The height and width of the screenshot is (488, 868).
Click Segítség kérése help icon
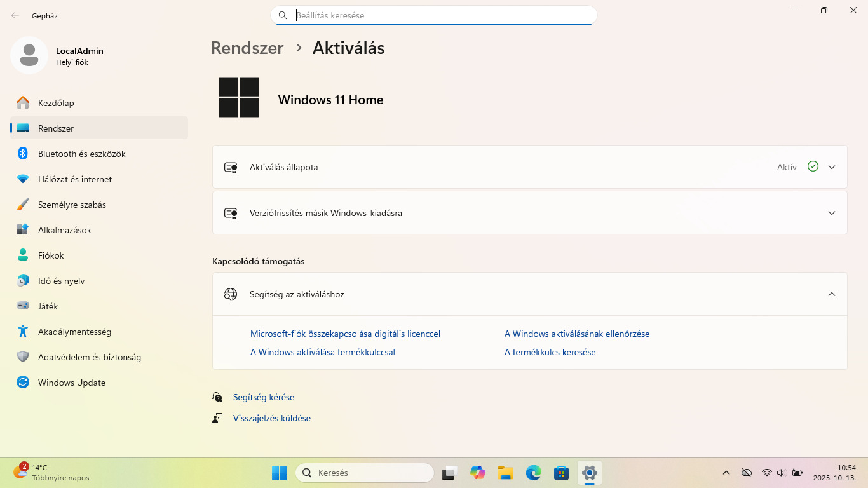tap(218, 397)
